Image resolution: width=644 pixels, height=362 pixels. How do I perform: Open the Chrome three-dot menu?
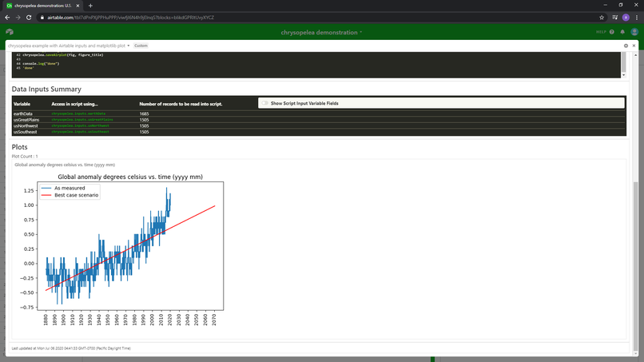point(637,18)
